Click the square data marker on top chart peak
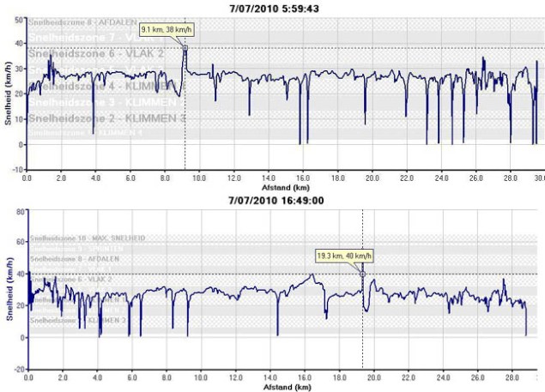 click(x=185, y=47)
